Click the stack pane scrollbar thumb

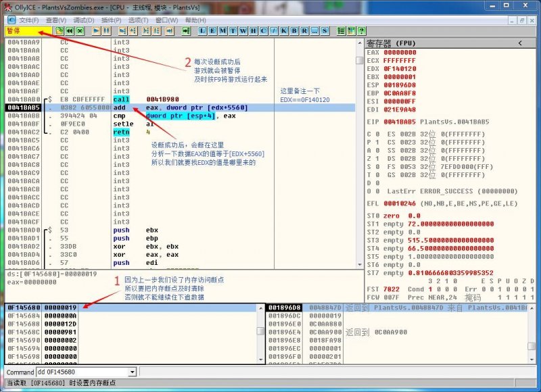coord(532,345)
